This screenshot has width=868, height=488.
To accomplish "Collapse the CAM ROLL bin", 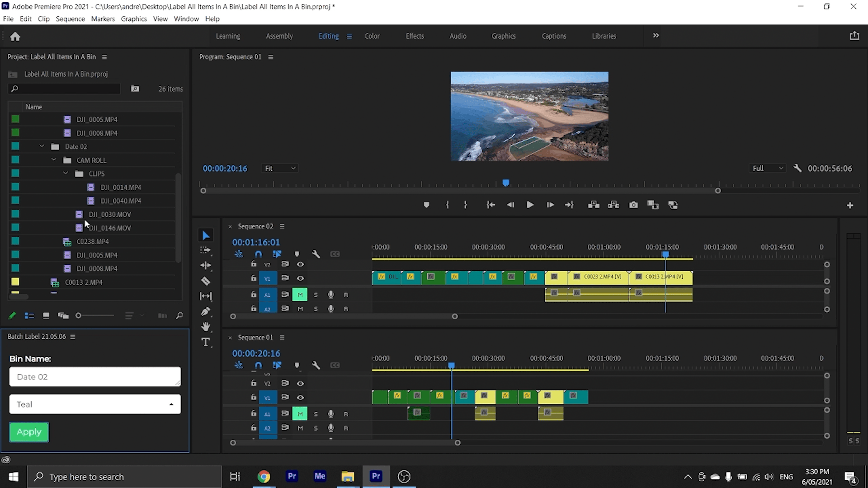I will (x=54, y=160).
